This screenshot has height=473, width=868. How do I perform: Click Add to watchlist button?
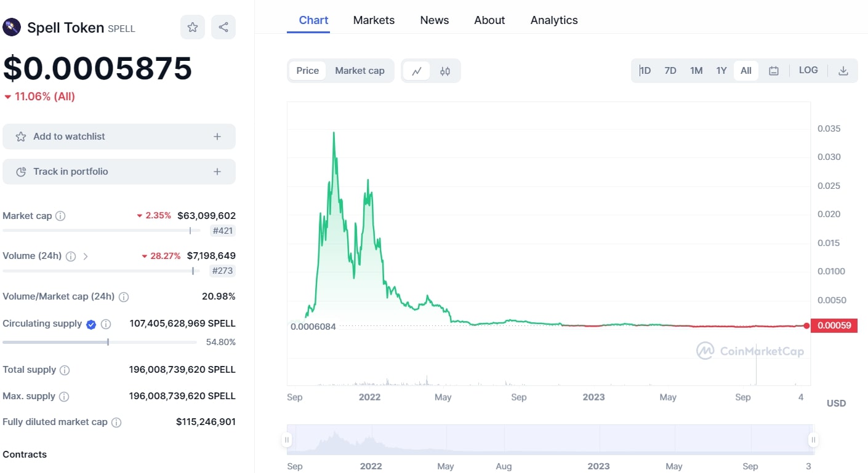point(119,137)
